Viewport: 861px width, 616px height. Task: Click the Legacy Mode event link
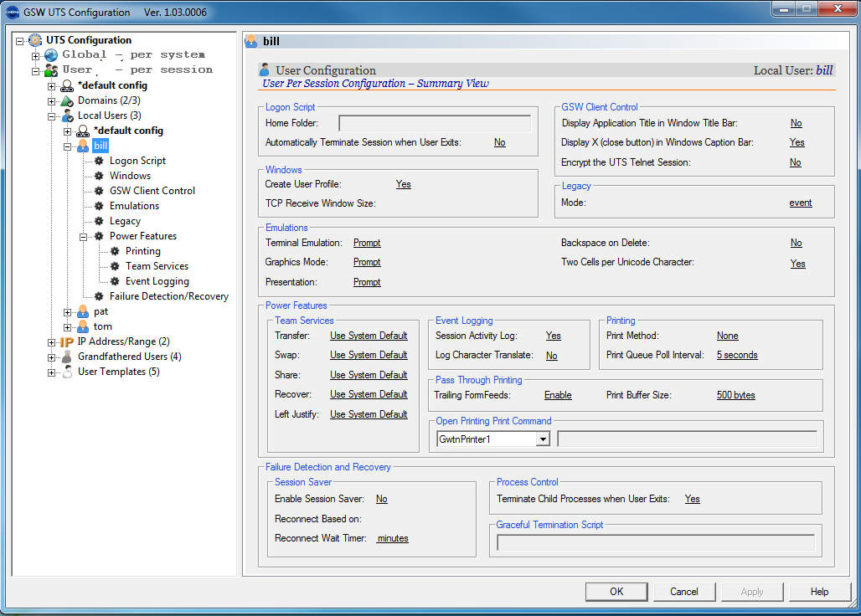tap(801, 203)
